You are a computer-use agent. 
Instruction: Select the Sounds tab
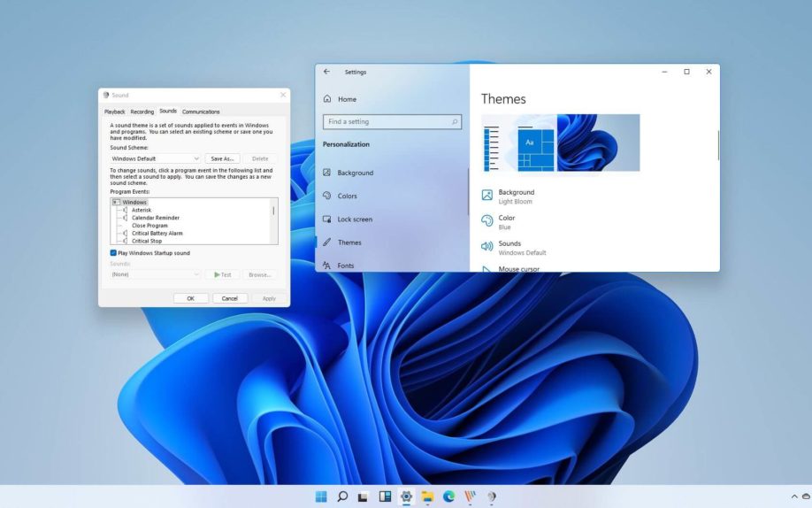tap(168, 111)
